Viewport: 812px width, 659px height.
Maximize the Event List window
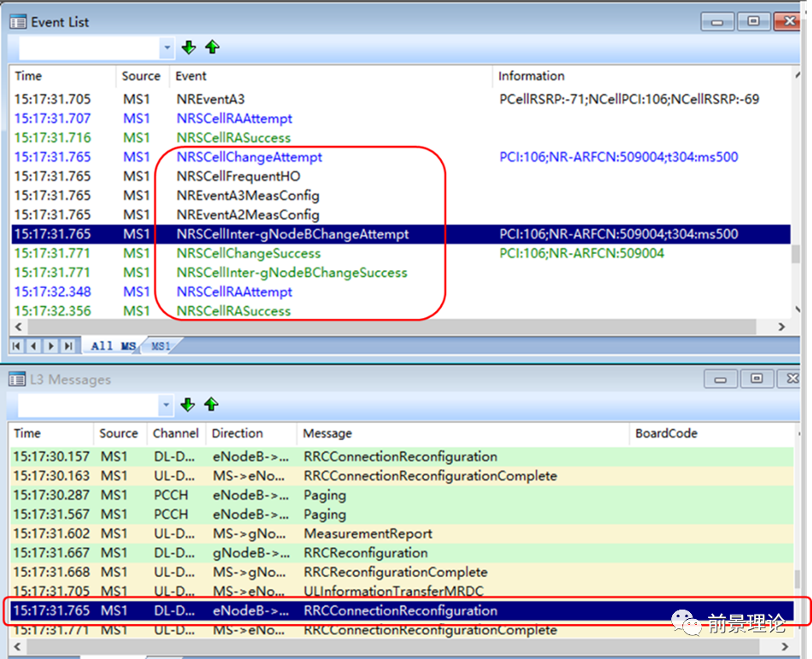753,22
